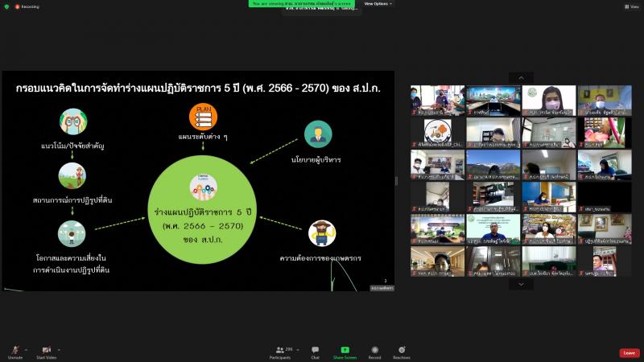Click slide label 'แผนระดับต่าง ๆ'
This screenshot has height=362, width=644.
point(203,137)
